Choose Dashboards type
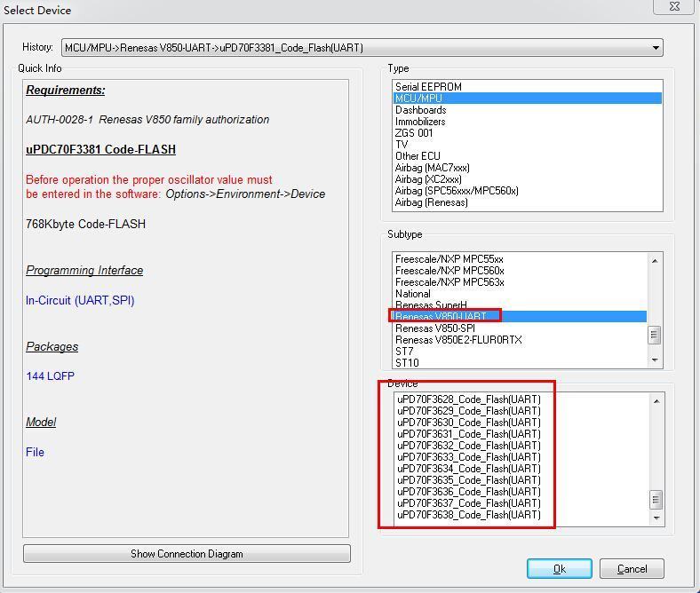This screenshot has width=700, height=593. pyautogui.click(x=528, y=110)
